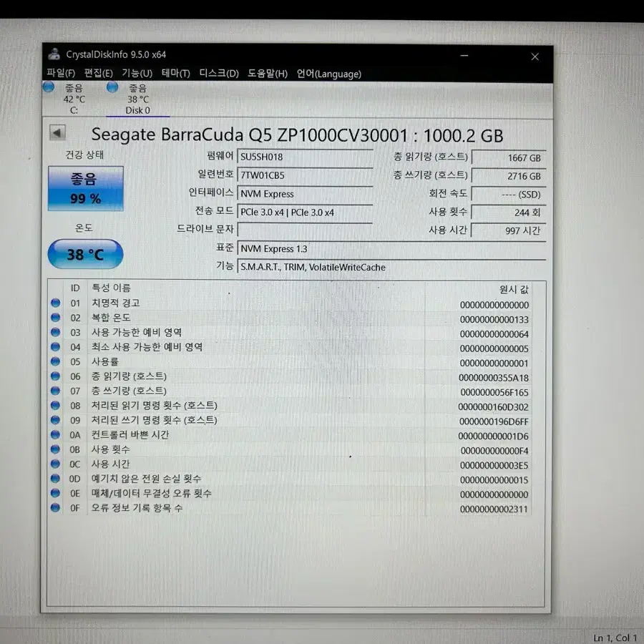
Task: Select the 매체/데이터 무결성 오류 횟수 row
Action: [291, 493]
